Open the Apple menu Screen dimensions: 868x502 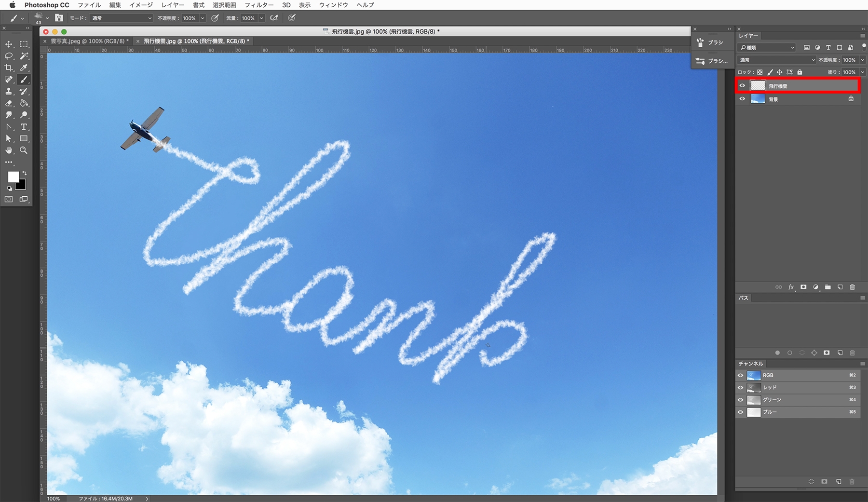tap(13, 5)
